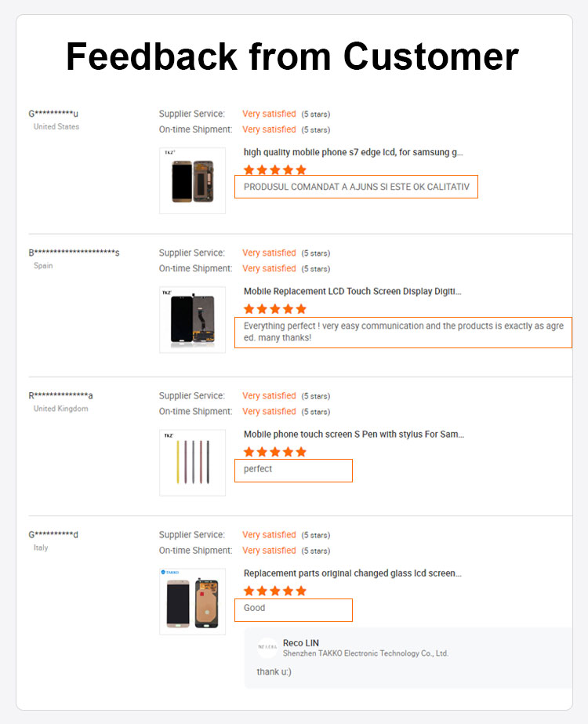
Task: Select the "PRODUSUL COMANDAT A AJUNS" review box
Action: click(x=356, y=187)
